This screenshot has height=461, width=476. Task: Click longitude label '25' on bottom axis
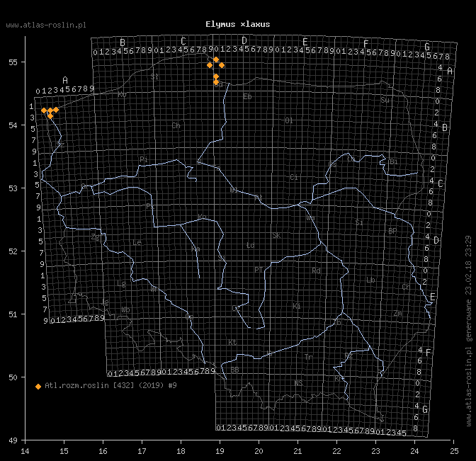(454, 451)
